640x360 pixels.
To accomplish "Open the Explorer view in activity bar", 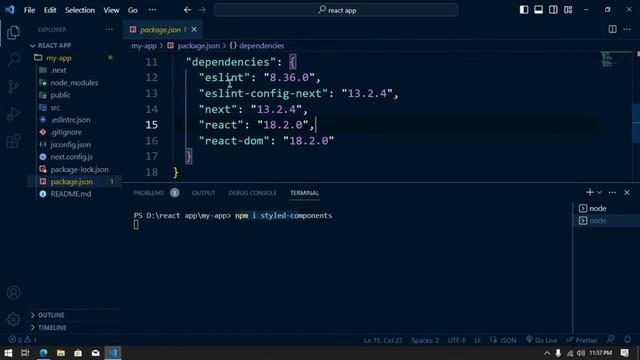I will coord(13,32).
